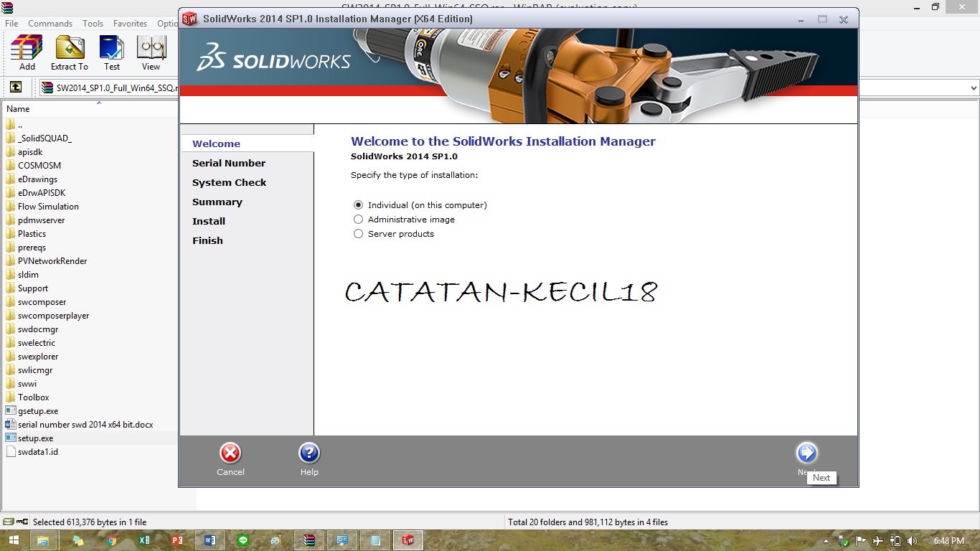Select the apisdk folder
Image resolution: width=980 pixels, height=551 pixels.
[30, 152]
